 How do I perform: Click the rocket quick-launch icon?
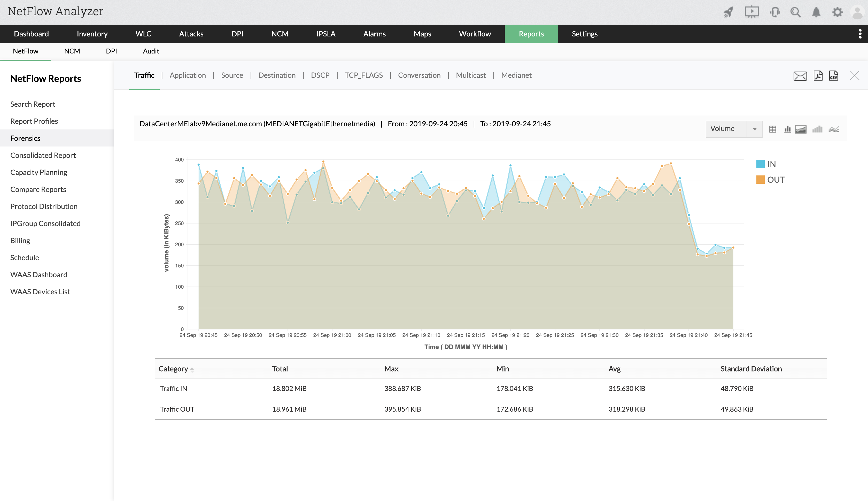tap(728, 12)
